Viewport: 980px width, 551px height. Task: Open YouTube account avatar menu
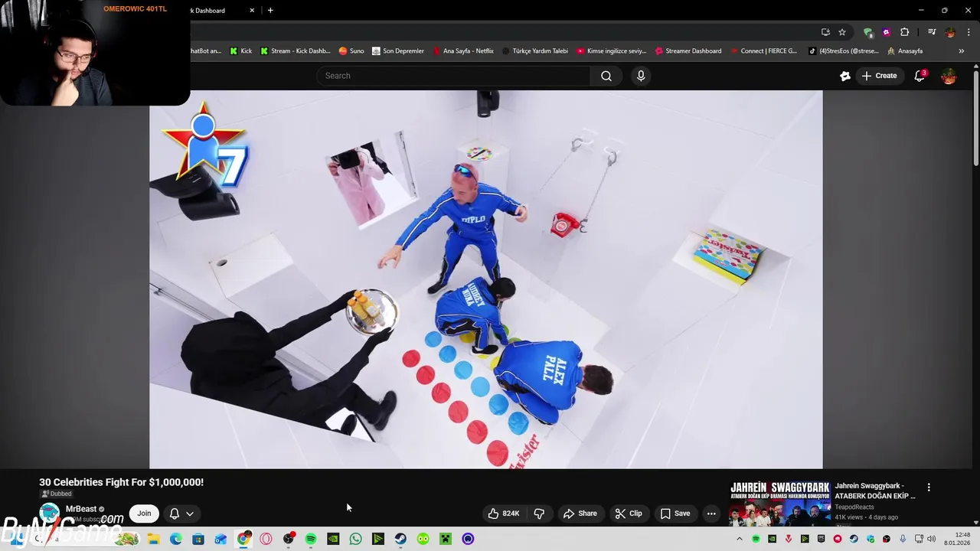(x=949, y=76)
